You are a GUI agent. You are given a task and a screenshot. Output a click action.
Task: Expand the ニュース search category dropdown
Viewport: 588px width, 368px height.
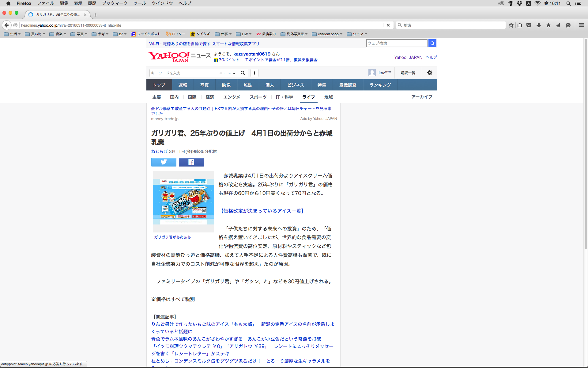point(227,73)
